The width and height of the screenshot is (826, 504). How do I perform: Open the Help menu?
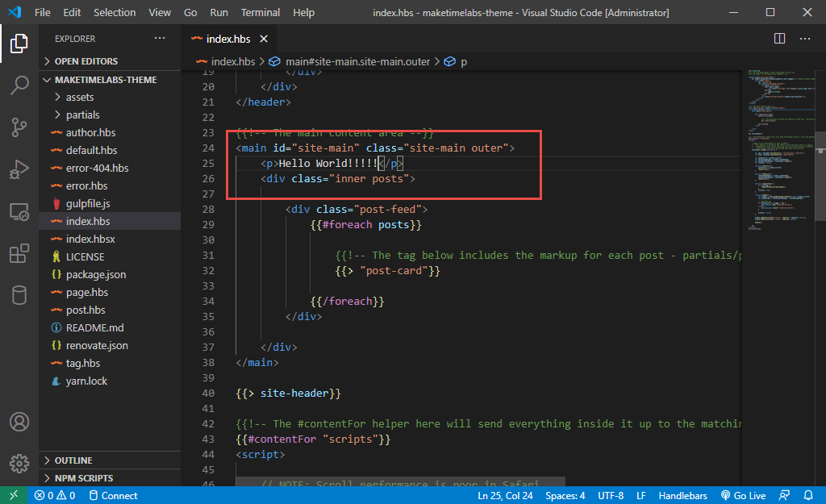pos(303,12)
